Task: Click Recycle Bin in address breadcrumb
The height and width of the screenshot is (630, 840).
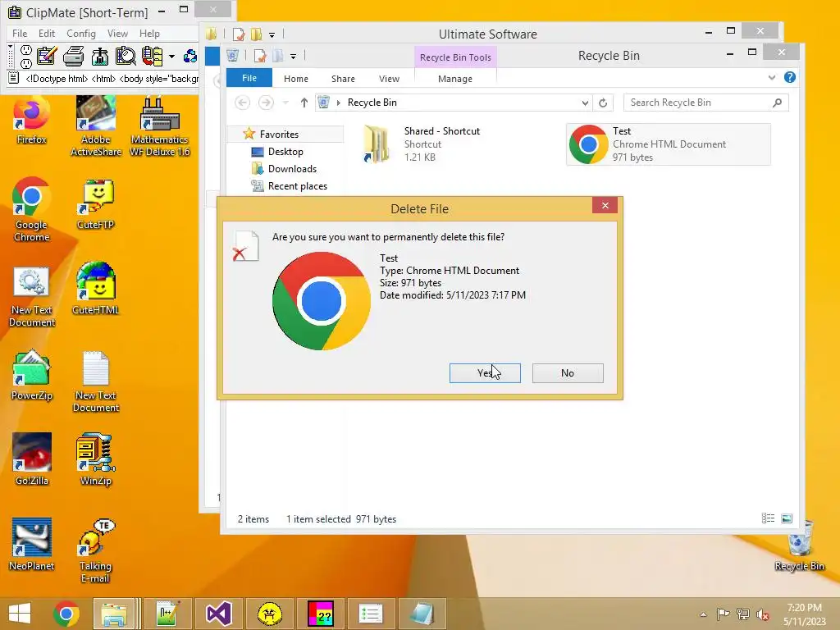Action: (x=372, y=103)
